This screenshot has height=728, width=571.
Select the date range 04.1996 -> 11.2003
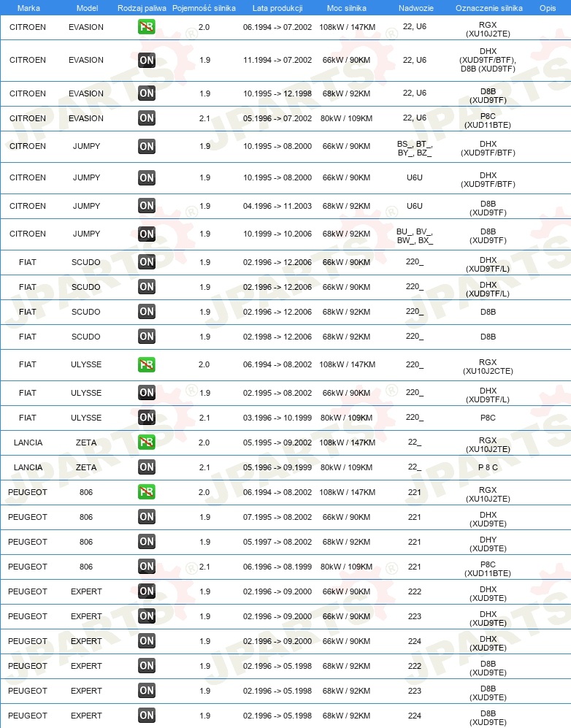277,206
